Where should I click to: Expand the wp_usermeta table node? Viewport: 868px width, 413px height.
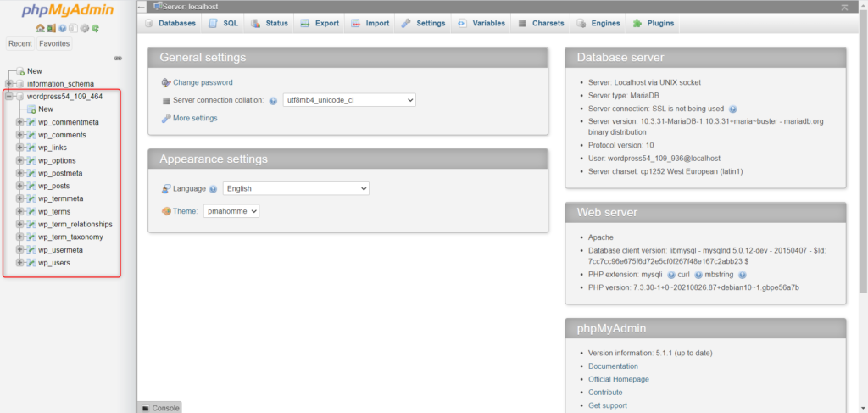(x=20, y=249)
